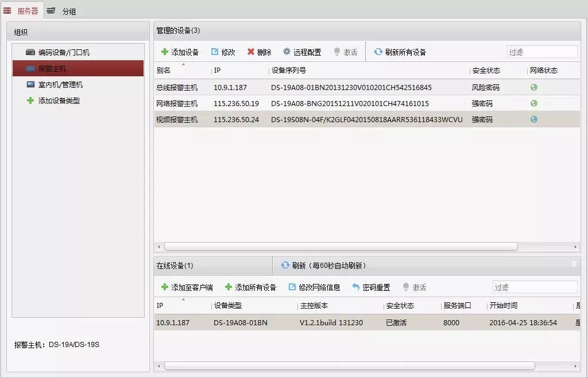Click 添加设备类型 in the sidebar
Image resolution: width=588 pixels, height=378 pixels.
(x=59, y=101)
